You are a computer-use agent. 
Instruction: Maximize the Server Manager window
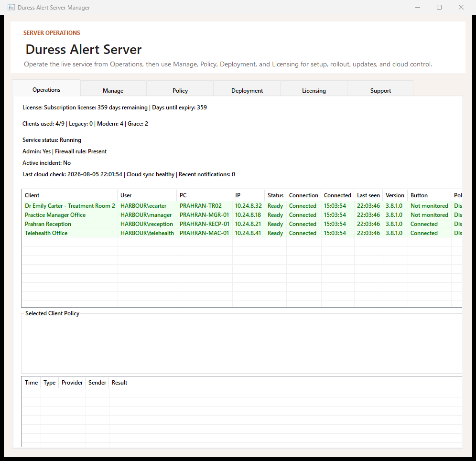439,7
